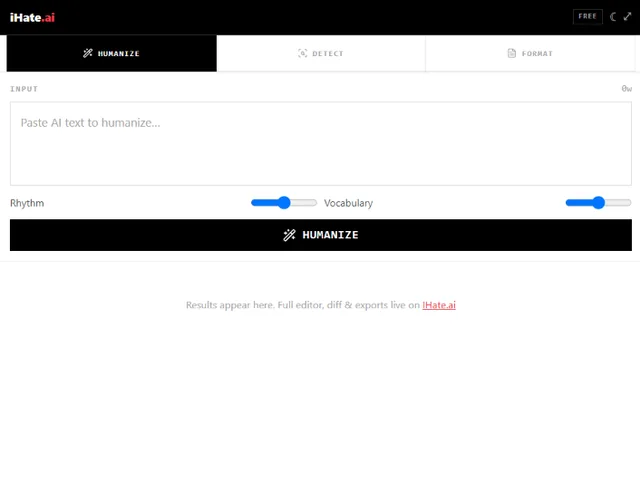Click the iHate.ai logo

[x=32, y=18]
